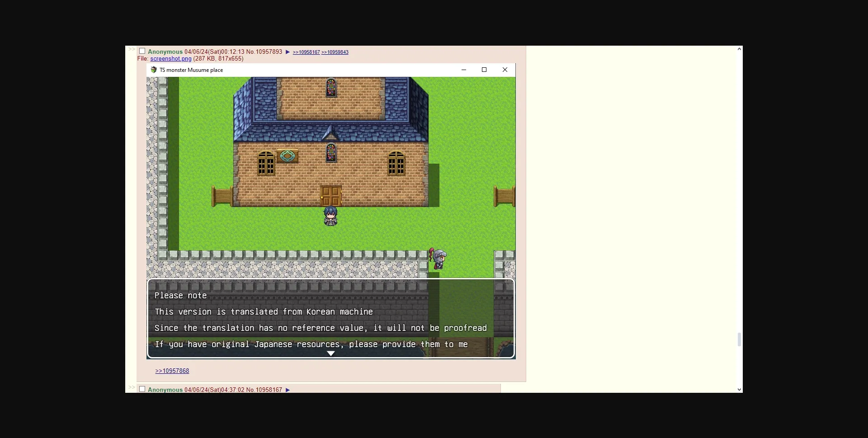Screen dimensions: 868x438
Task: Click the scrollbar down arrow
Action: [739, 389]
